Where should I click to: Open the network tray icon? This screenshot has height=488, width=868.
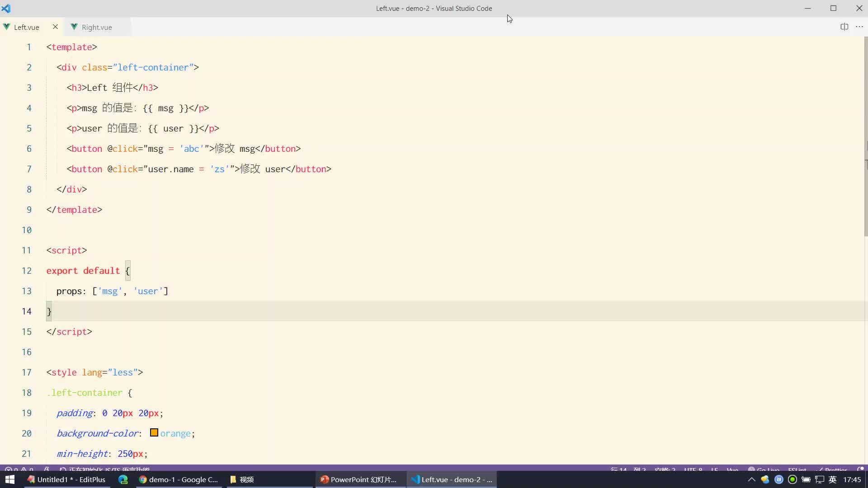[819, 479]
